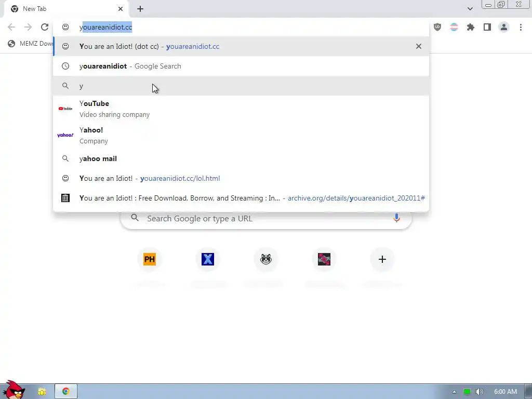
Task: Choose the youareanidiot Google Search suggestion
Action: pyautogui.click(x=241, y=66)
